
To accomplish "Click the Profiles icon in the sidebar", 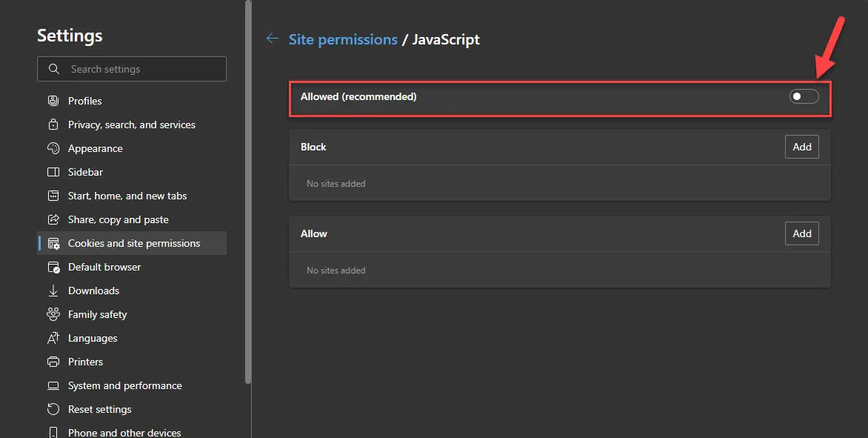I will (53, 101).
